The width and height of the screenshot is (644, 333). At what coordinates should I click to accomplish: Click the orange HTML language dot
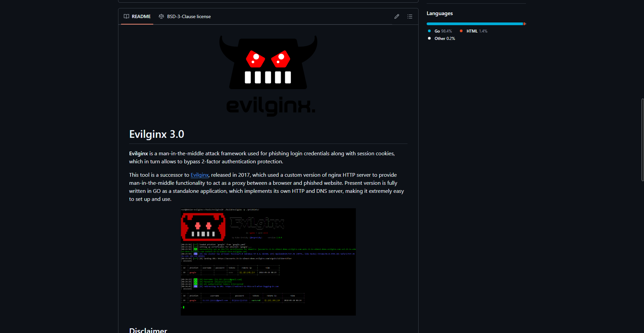[x=461, y=31]
